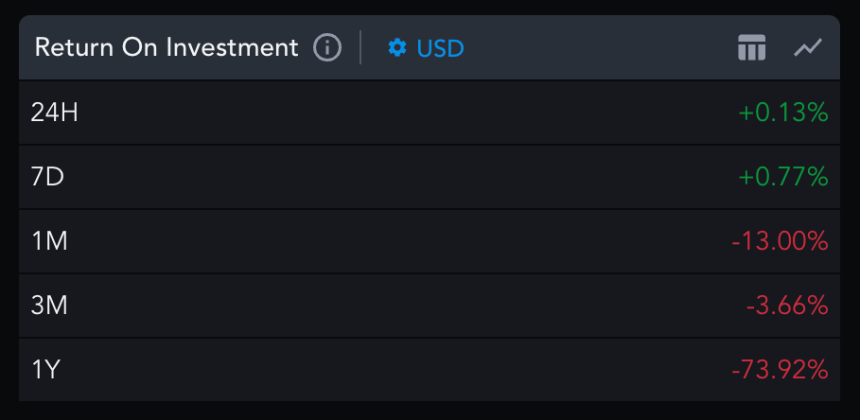Switch to the table view icon

point(751,47)
